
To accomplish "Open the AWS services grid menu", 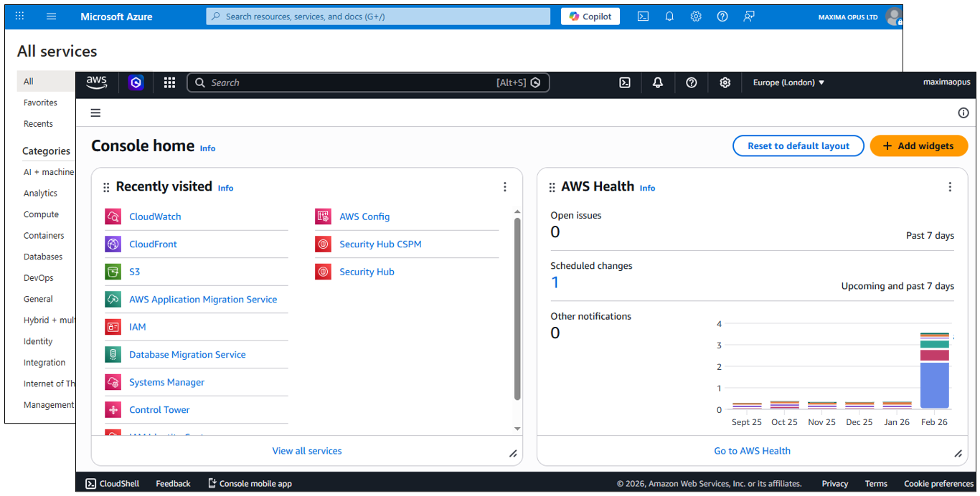I will [169, 82].
